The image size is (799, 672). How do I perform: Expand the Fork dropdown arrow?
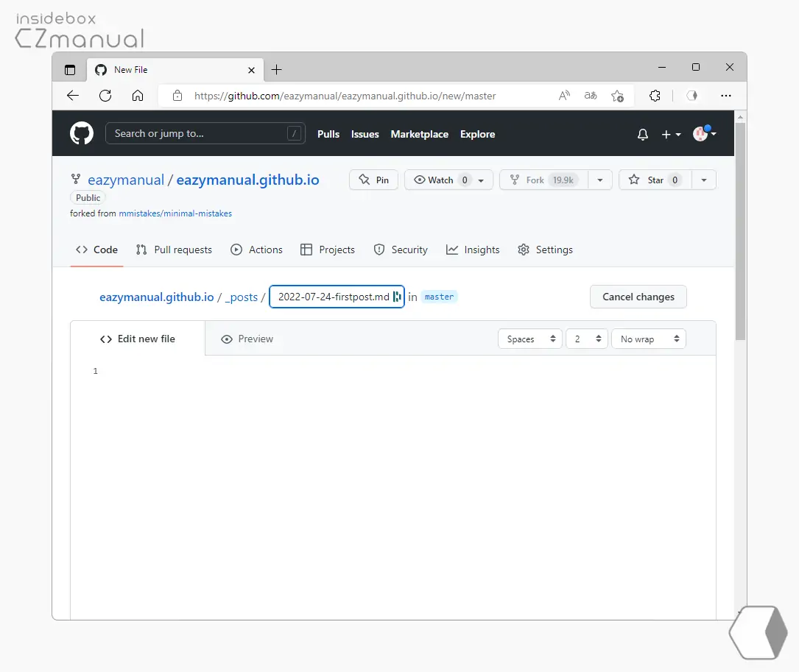pos(600,180)
